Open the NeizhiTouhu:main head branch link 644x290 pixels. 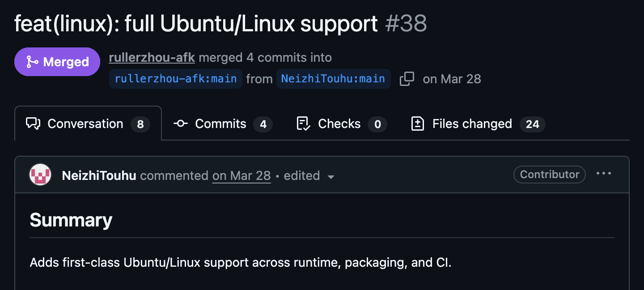pyautogui.click(x=333, y=79)
